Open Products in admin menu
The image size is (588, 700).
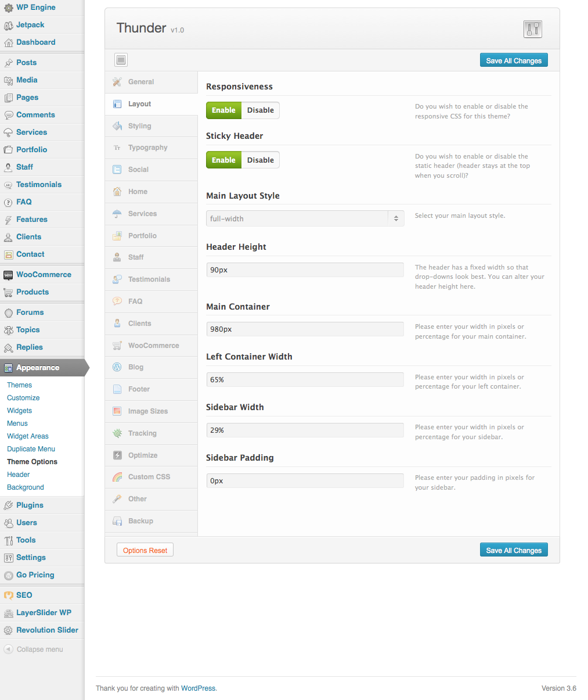pos(42,292)
